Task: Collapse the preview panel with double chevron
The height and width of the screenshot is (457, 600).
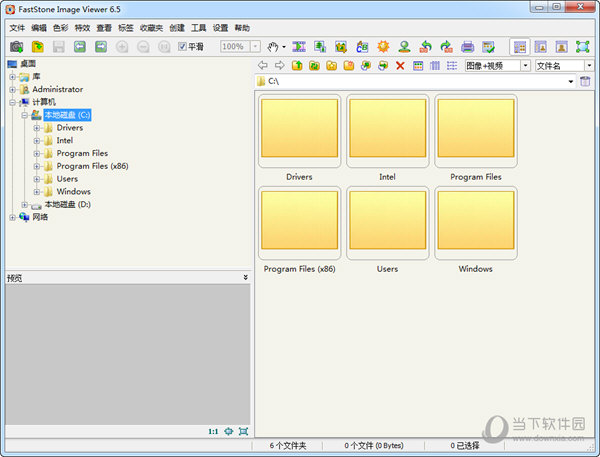Action: point(245,277)
